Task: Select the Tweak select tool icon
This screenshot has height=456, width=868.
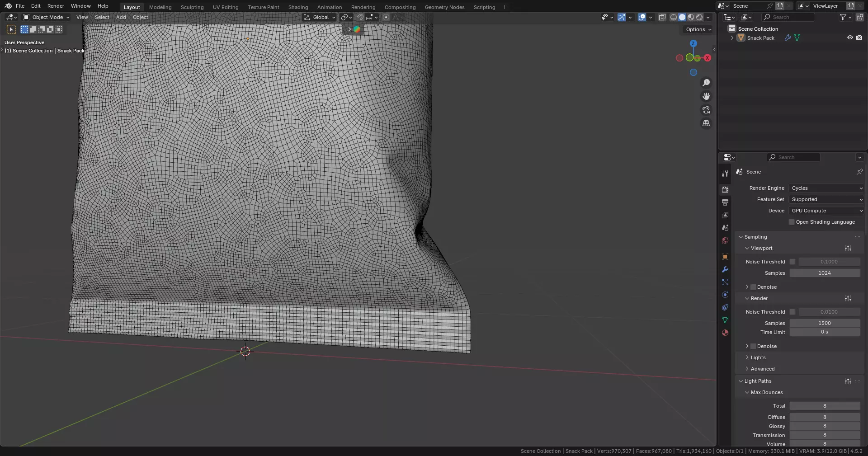Action: point(11,29)
